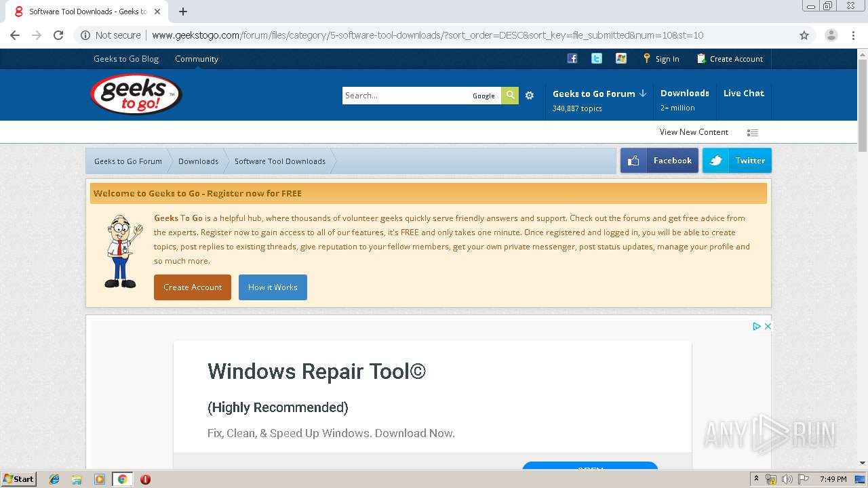Focus the Search input field

[x=406, y=96]
